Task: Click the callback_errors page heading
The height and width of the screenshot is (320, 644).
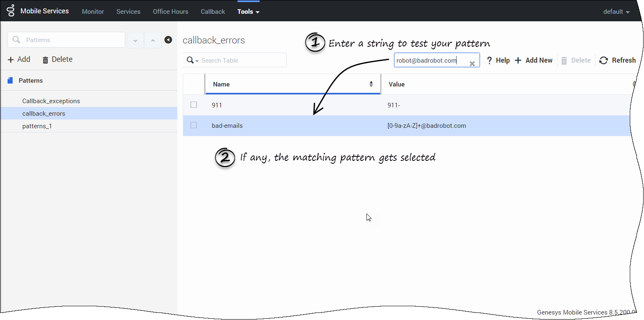Action: tap(214, 41)
